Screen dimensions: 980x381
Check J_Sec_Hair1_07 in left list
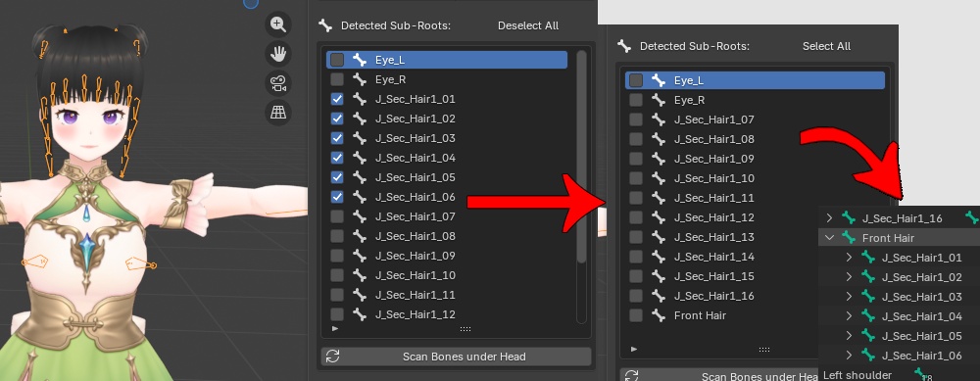pyautogui.click(x=337, y=216)
